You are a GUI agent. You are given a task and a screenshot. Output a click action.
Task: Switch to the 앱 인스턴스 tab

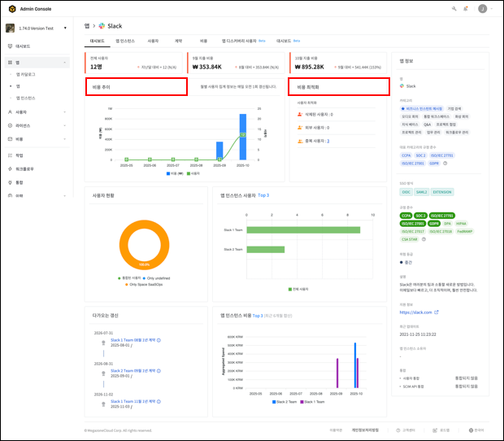(126, 40)
